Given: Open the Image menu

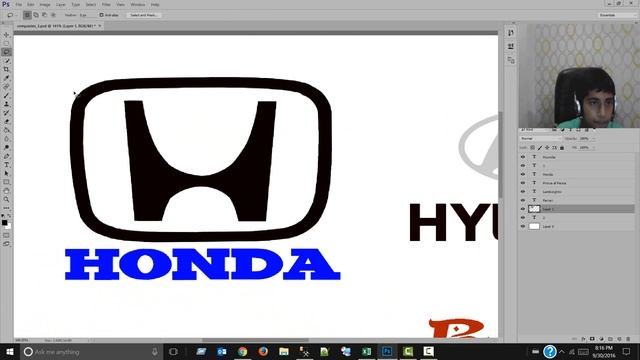Looking at the screenshot, I should click(x=45, y=4).
